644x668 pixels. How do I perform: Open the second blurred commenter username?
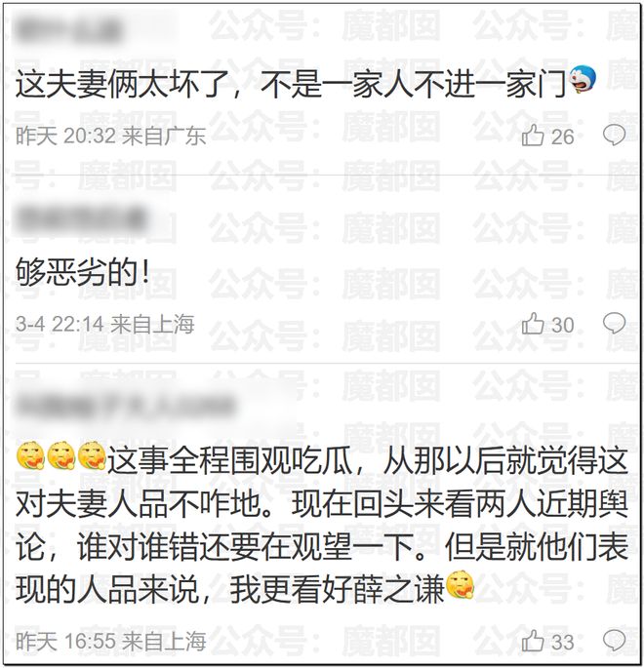tap(81, 219)
